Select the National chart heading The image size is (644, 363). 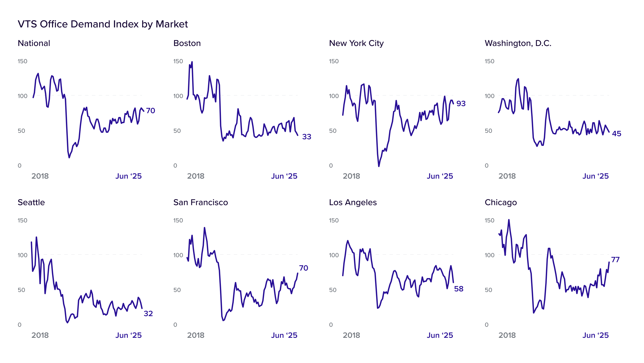coord(34,43)
